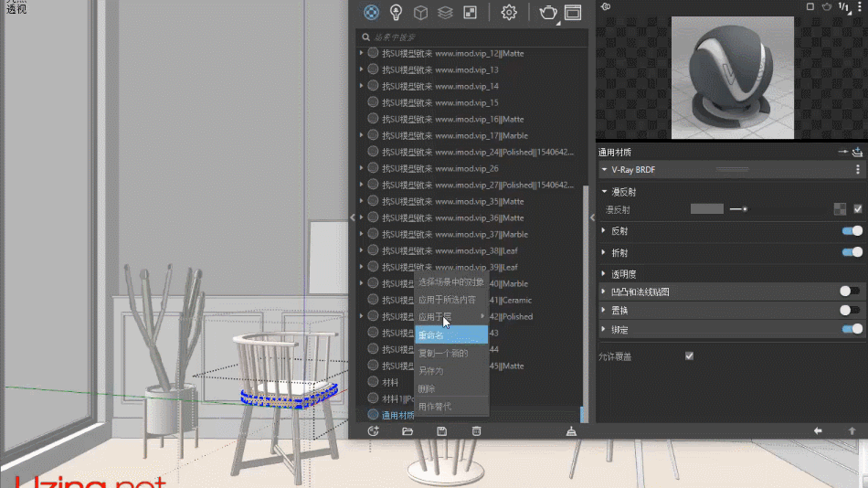Image resolution: width=868 pixels, height=488 pixels.
Task: Start render with the teapot icon
Action: [x=548, y=12]
